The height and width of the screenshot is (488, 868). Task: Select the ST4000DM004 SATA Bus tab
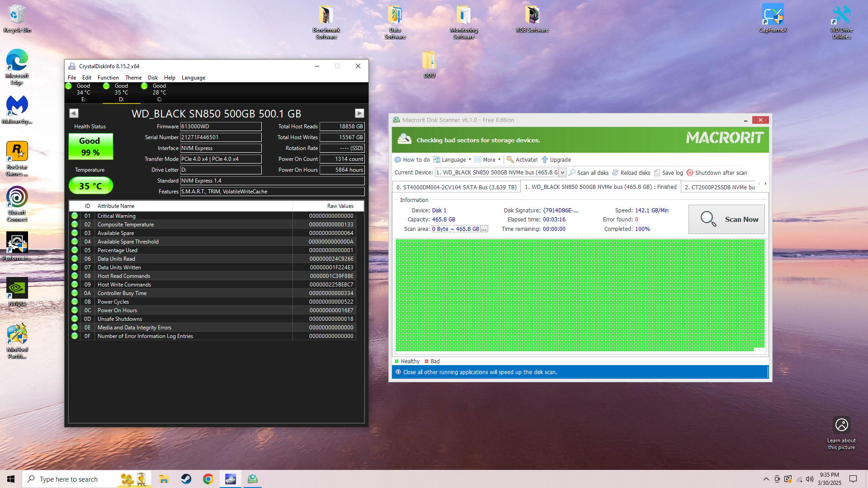click(x=456, y=187)
